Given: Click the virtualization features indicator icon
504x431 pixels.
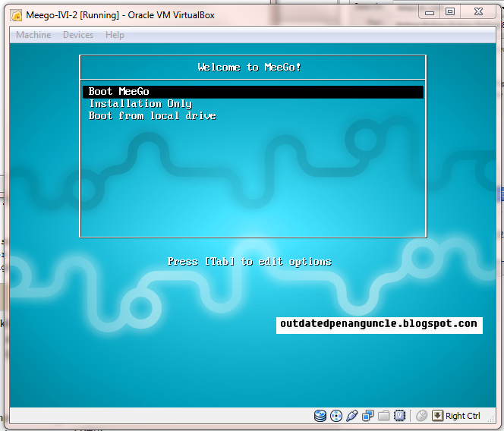Looking at the screenshot, I should coord(399,416).
